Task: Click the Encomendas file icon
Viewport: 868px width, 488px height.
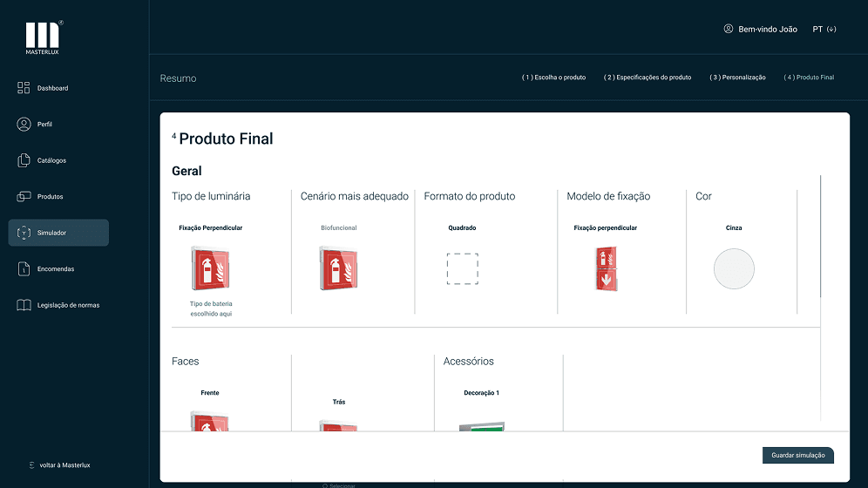Action: [x=24, y=269]
